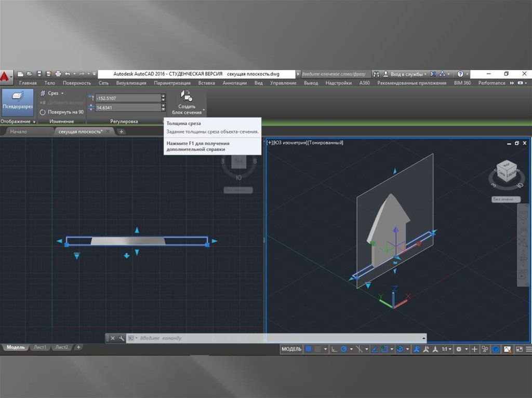Switch to the Лист1 layout tab

click(x=40, y=347)
